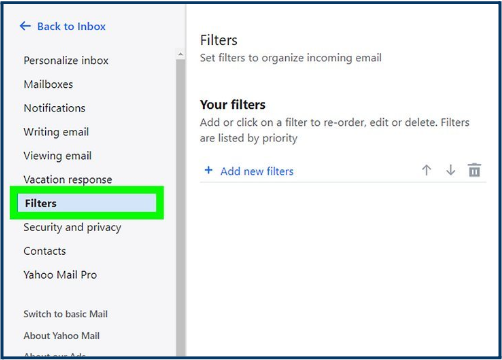Open Vacation response settings

click(68, 180)
